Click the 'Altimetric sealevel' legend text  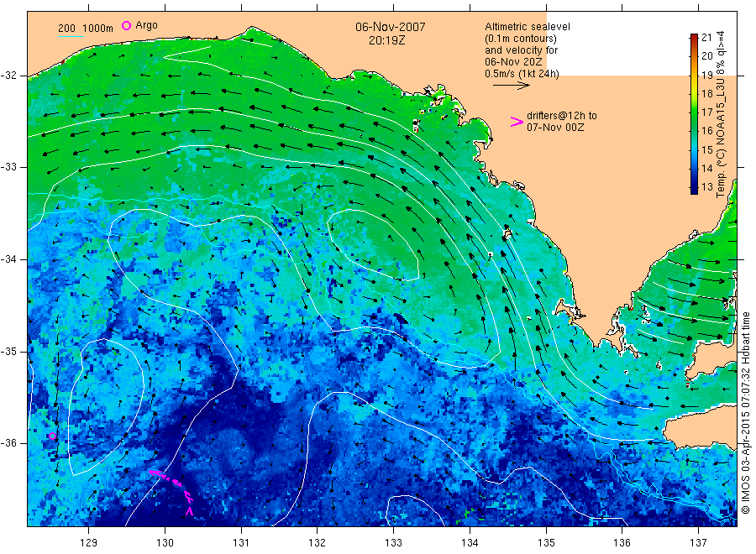coord(528,27)
